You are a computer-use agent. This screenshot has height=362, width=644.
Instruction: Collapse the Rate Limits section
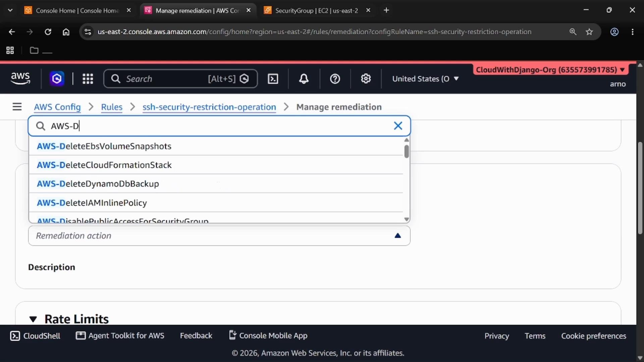33,319
